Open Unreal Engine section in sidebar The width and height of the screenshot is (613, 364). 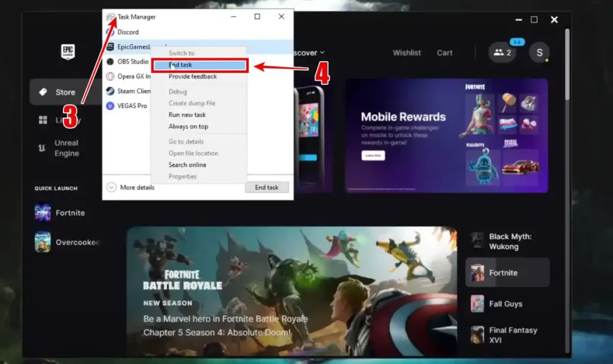pos(65,148)
